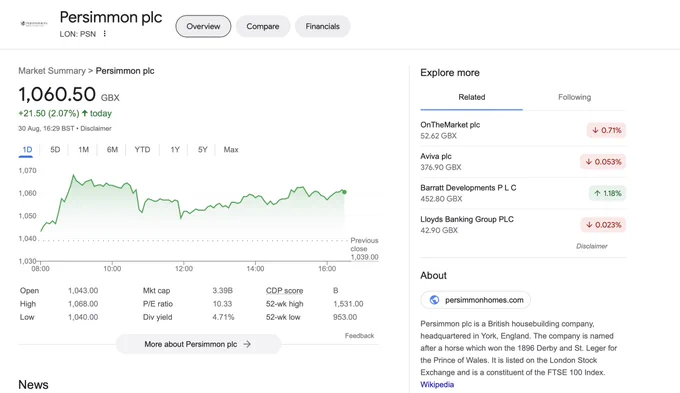Click the Aviva 0.053% change badge

[x=603, y=162]
